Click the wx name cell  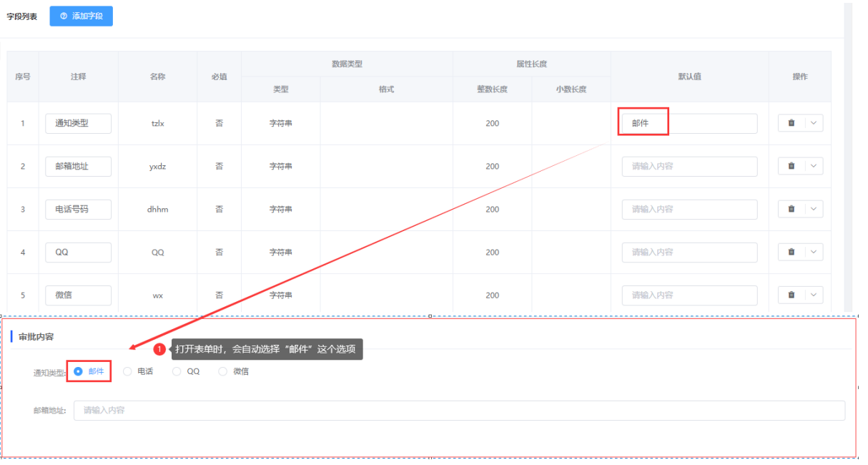click(x=157, y=295)
